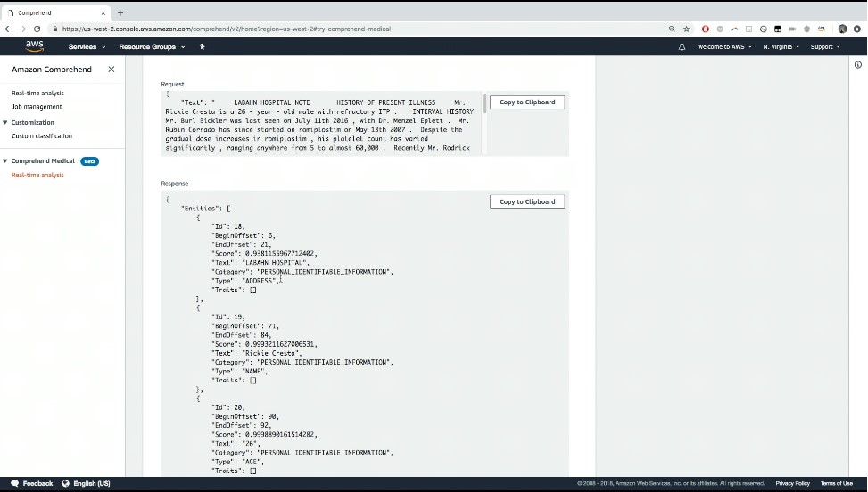Open the browser menu icon at far right
The width and height of the screenshot is (868, 492).
coord(857,29)
